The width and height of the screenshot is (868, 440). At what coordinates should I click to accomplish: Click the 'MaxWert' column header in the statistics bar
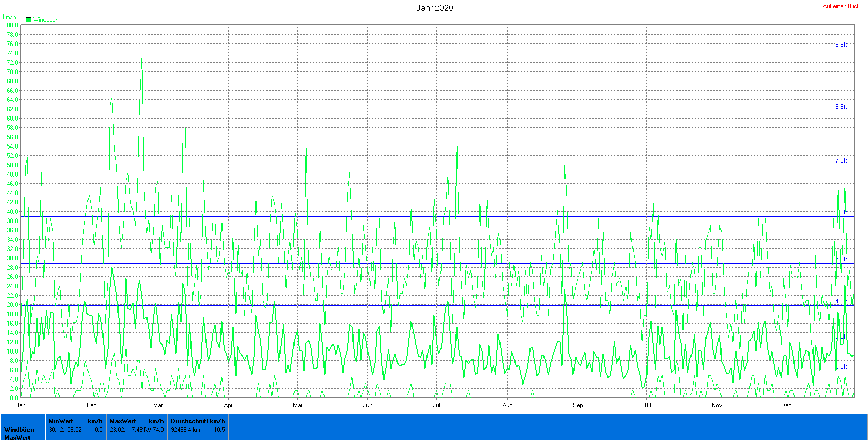pyautogui.click(x=123, y=421)
